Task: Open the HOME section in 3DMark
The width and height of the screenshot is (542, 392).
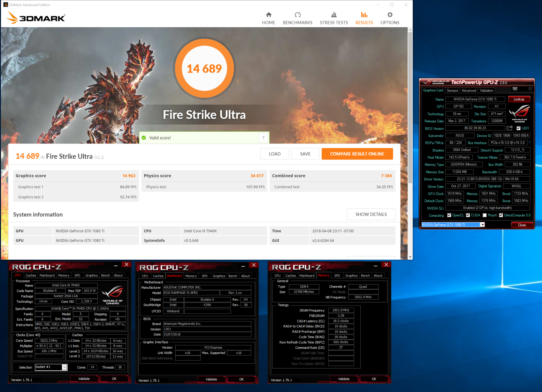Action: click(269, 18)
